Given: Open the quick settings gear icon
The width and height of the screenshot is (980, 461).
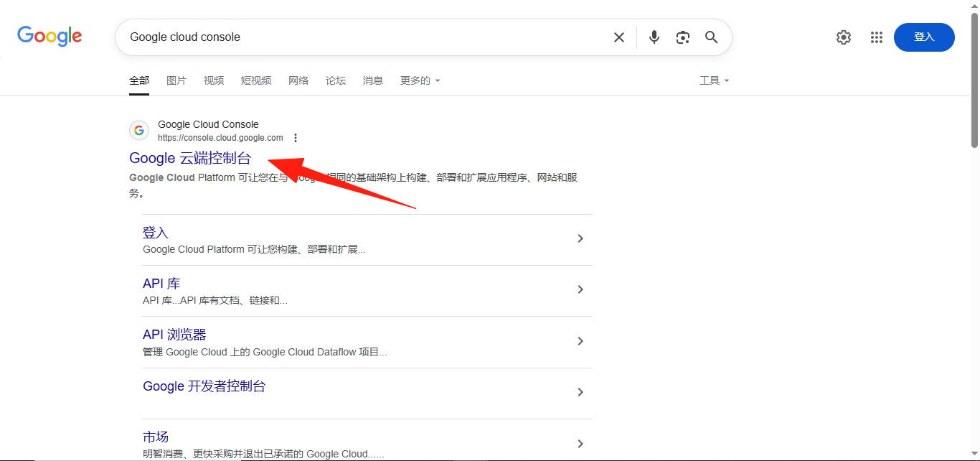Looking at the screenshot, I should [x=844, y=37].
